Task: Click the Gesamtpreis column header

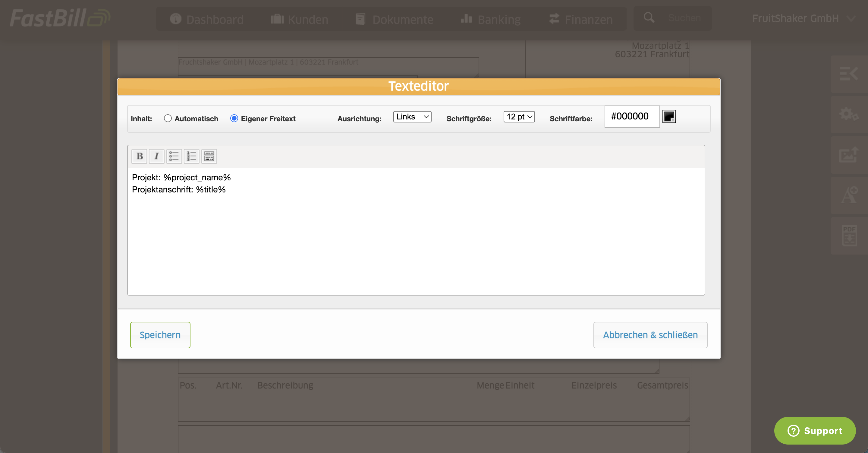Action: coord(662,385)
